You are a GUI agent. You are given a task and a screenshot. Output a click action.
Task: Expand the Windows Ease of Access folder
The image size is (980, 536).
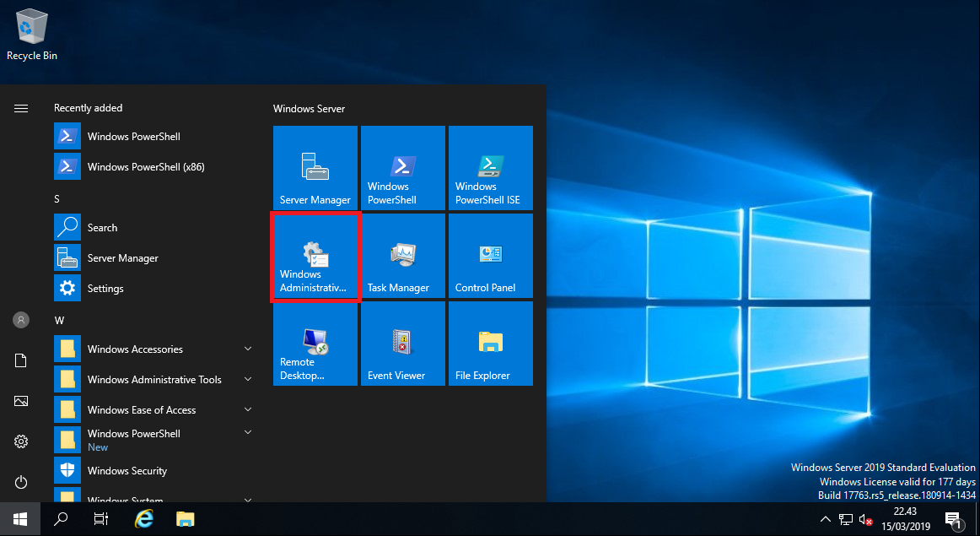pos(140,409)
